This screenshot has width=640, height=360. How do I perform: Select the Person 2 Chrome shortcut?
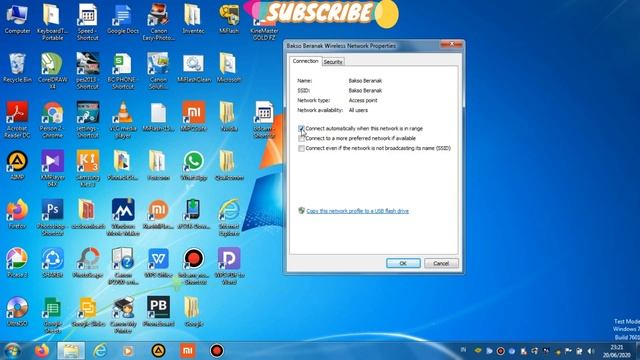point(52,120)
